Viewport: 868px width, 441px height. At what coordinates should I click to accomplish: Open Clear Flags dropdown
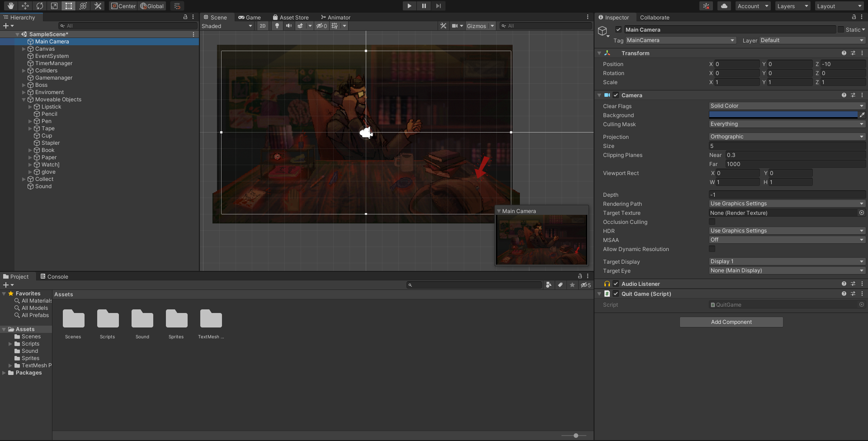click(x=787, y=106)
